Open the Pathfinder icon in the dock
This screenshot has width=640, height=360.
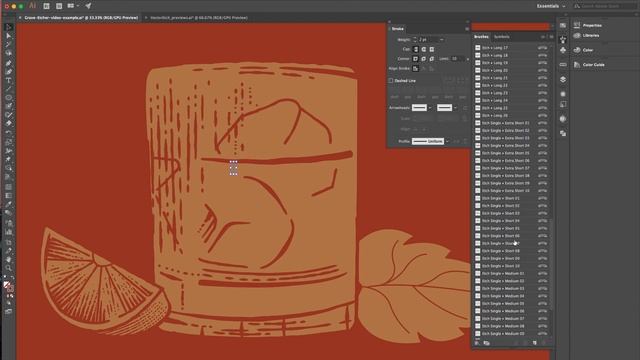pyautogui.click(x=563, y=133)
